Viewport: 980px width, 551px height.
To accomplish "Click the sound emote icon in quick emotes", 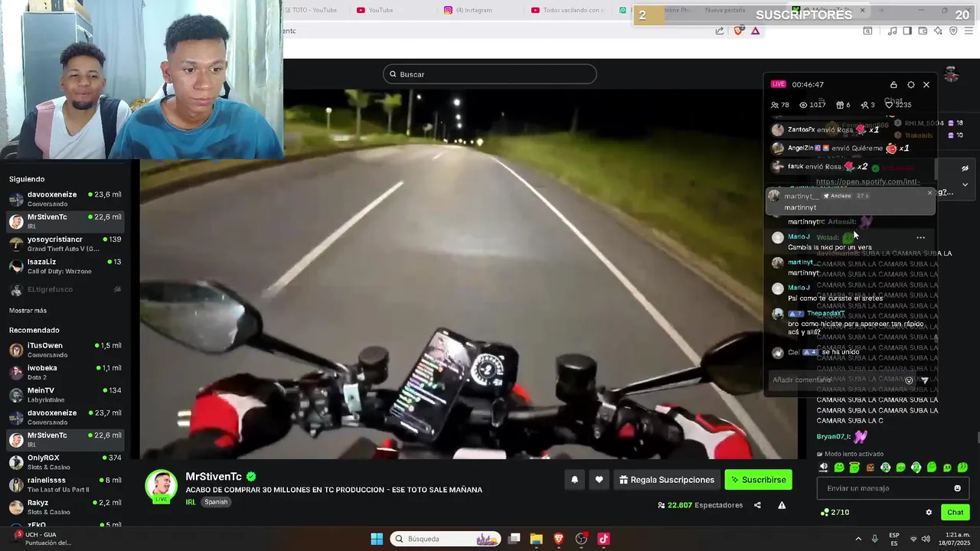I will (824, 468).
